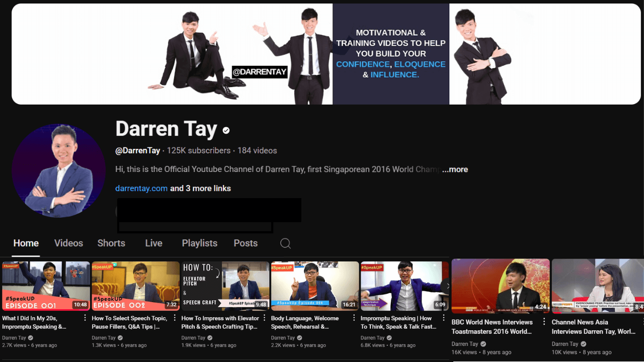
Task: Open options menu for 'Elevator Pitch' video
Action: (x=264, y=318)
